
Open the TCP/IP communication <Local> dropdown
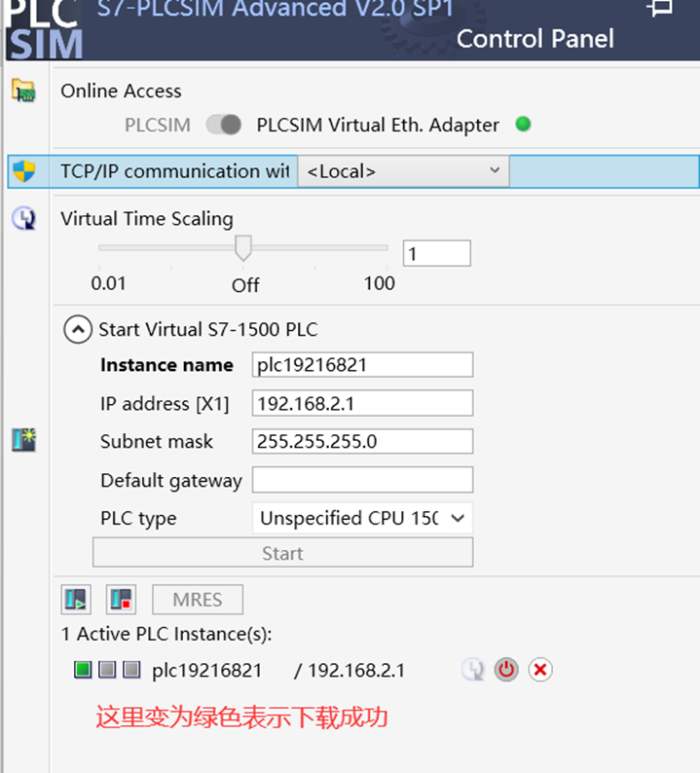[403, 171]
